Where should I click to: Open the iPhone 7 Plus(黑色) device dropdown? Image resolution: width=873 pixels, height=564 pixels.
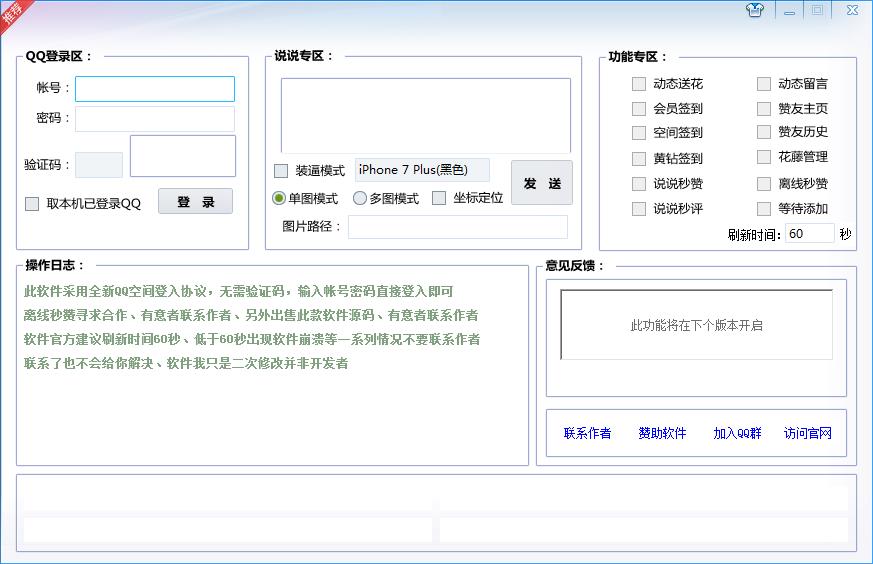coord(422,170)
